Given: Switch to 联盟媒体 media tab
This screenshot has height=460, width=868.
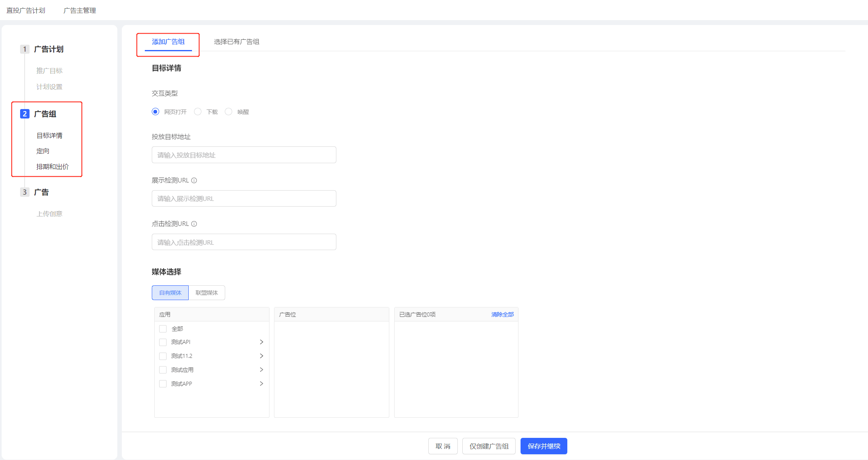Looking at the screenshot, I should click(x=207, y=293).
